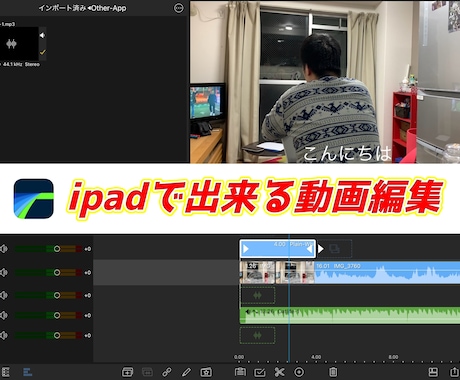
Task: Split the clip with scissors tool
Action: coord(280,372)
